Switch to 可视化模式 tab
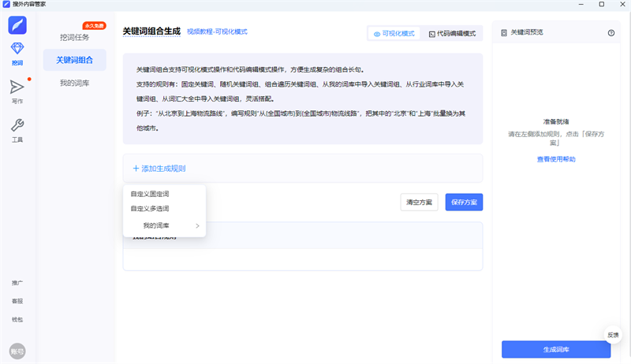 pyautogui.click(x=394, y=33)
